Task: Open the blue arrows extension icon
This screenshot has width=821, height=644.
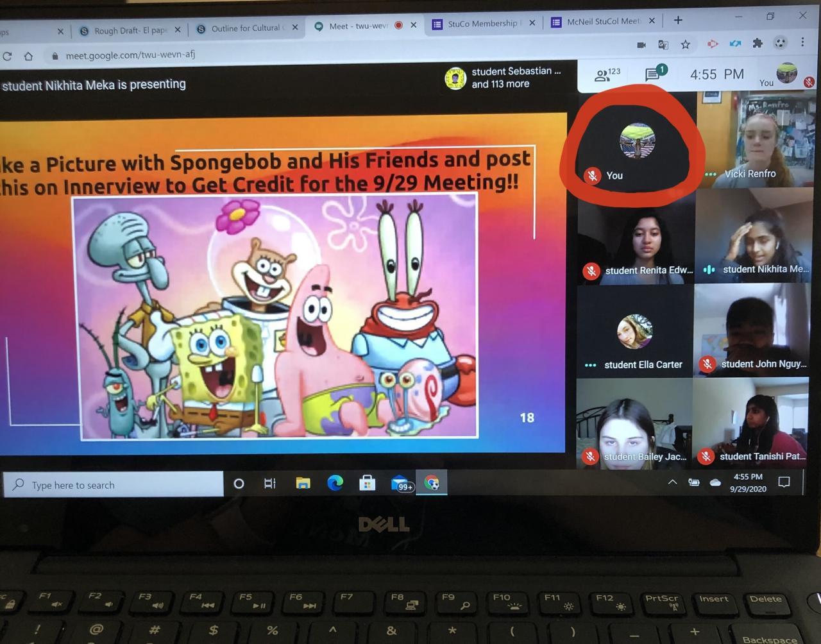Action: 735,44
